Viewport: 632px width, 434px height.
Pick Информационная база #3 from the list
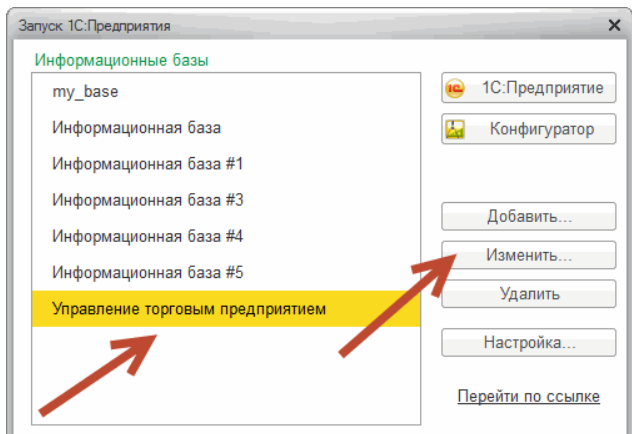pyautogui.click(x=147, y=200)
